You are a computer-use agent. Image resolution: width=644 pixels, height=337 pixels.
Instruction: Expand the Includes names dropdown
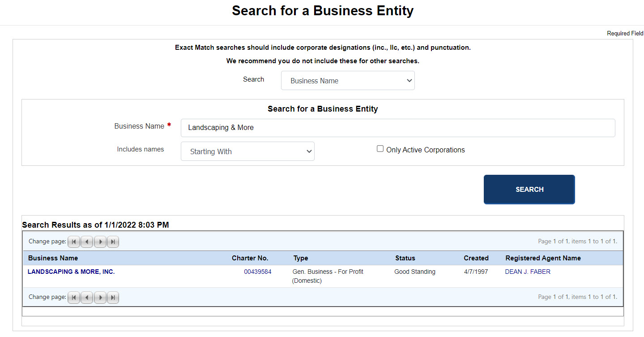pos(247,151)
